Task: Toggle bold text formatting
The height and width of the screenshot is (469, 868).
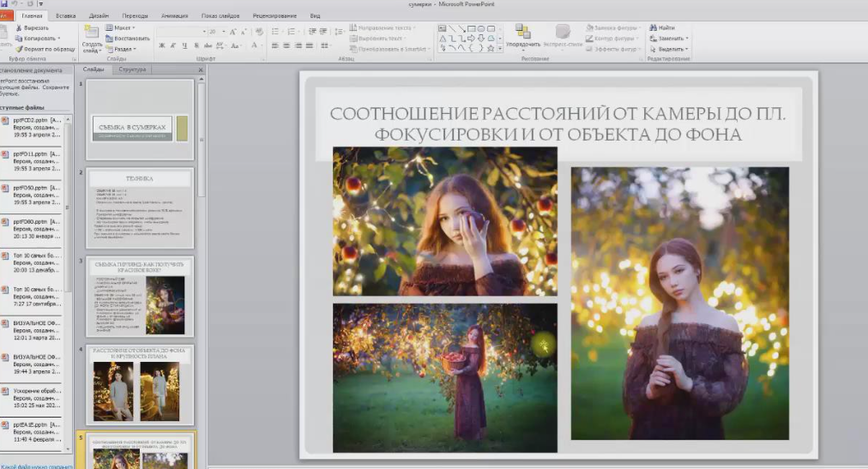Action: pos(162,45)
